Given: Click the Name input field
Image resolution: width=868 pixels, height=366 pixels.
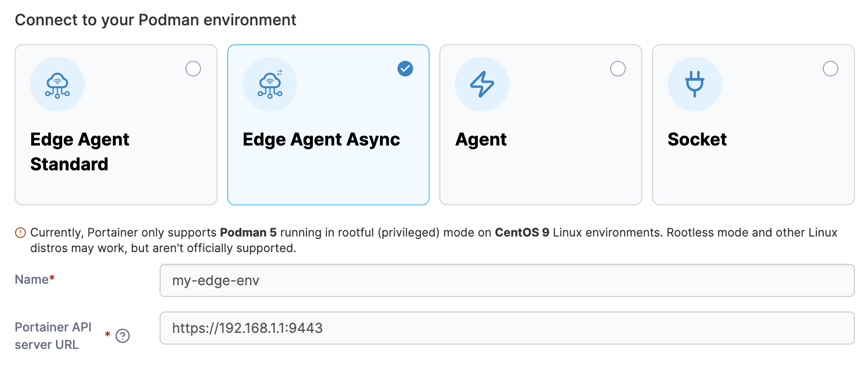Looking at the screenshot, I should point(506,280).
